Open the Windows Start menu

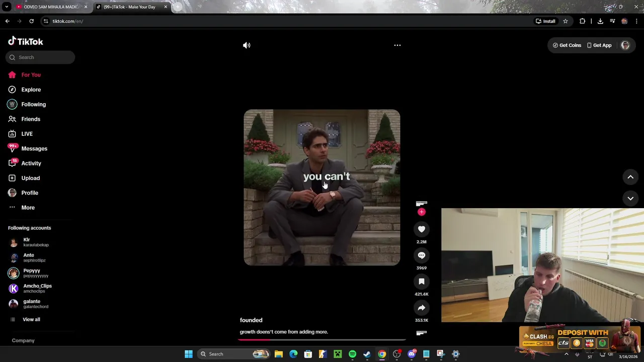(189, 354)
